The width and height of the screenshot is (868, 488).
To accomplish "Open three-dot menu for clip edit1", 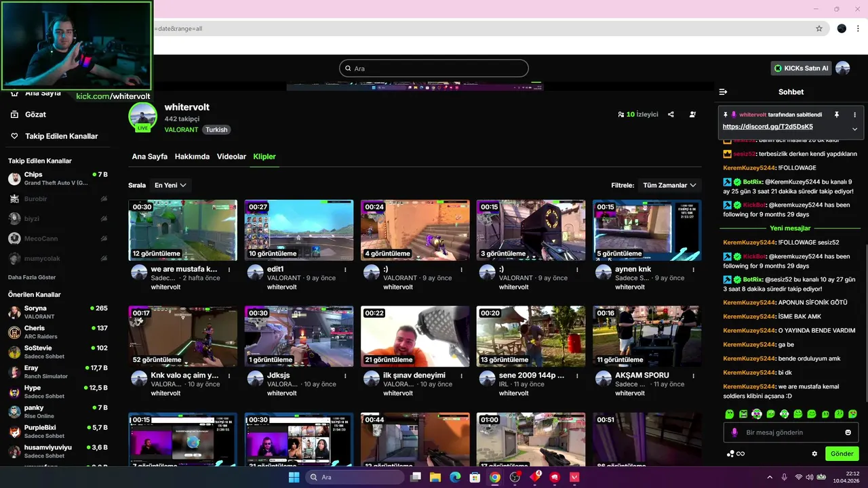I will click(x=345, y=270).
